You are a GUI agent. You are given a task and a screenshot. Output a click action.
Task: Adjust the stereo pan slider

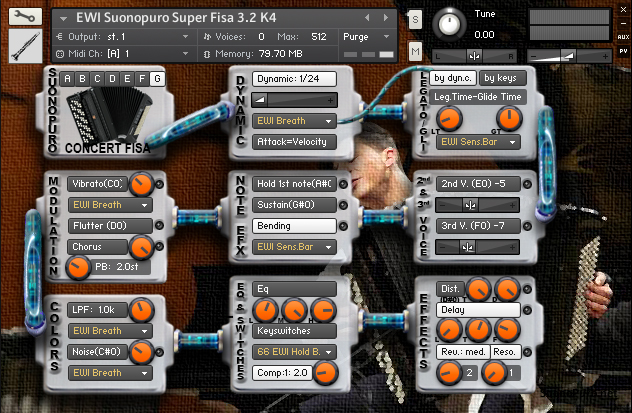[x=474, y=56]
